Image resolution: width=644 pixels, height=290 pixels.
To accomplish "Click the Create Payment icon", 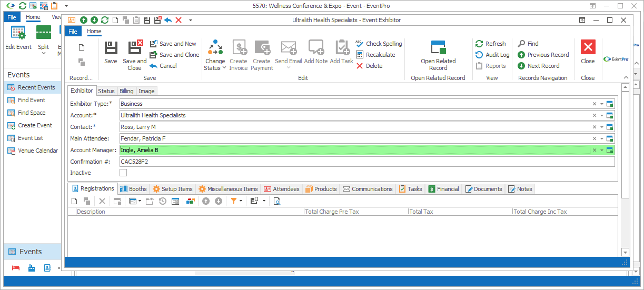I will point(262,55).
